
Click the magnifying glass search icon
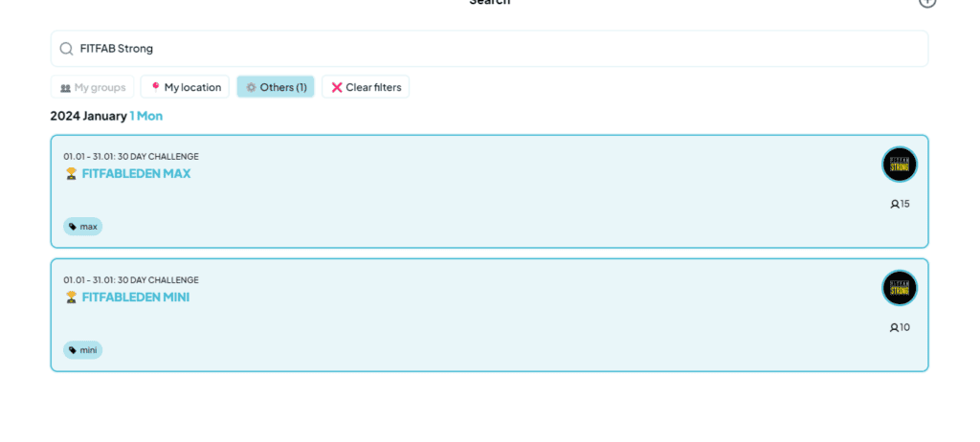66,49
